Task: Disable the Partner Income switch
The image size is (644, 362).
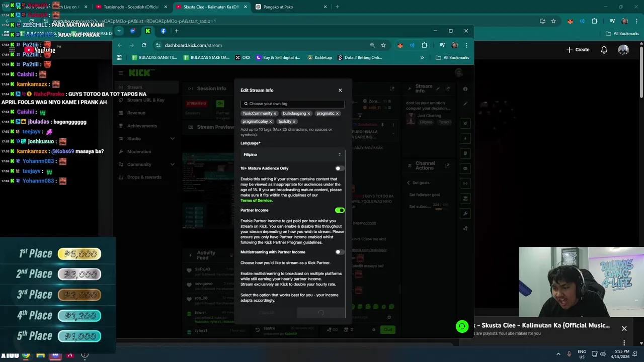Action: 340,210
